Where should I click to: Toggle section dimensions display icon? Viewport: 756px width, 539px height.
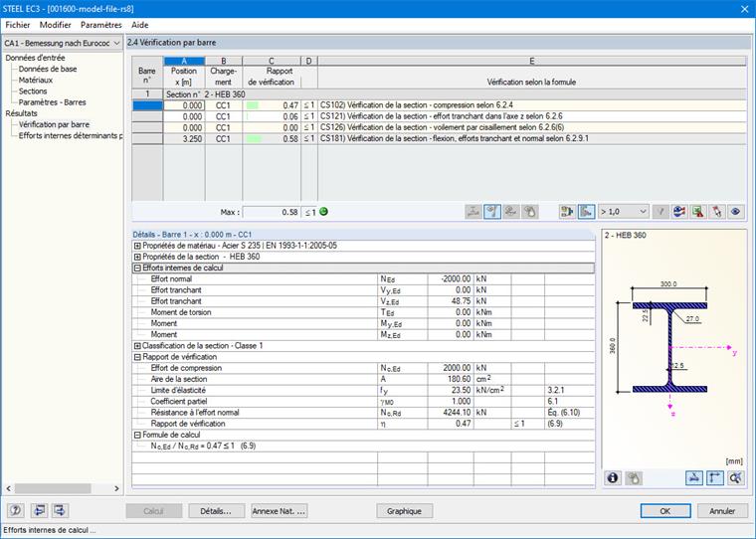(694, 477)
